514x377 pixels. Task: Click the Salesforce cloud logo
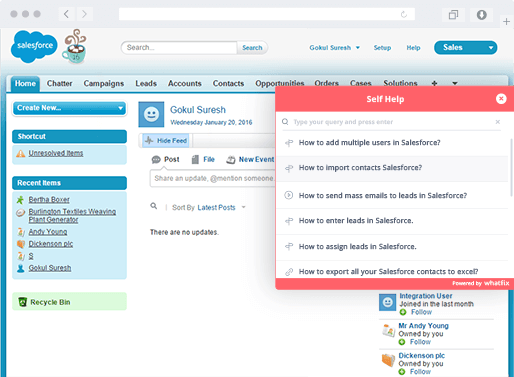coord(34,46)
